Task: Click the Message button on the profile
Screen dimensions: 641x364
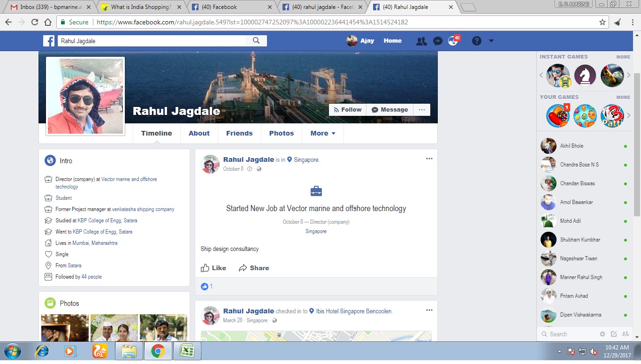Action: click(389, 110)
